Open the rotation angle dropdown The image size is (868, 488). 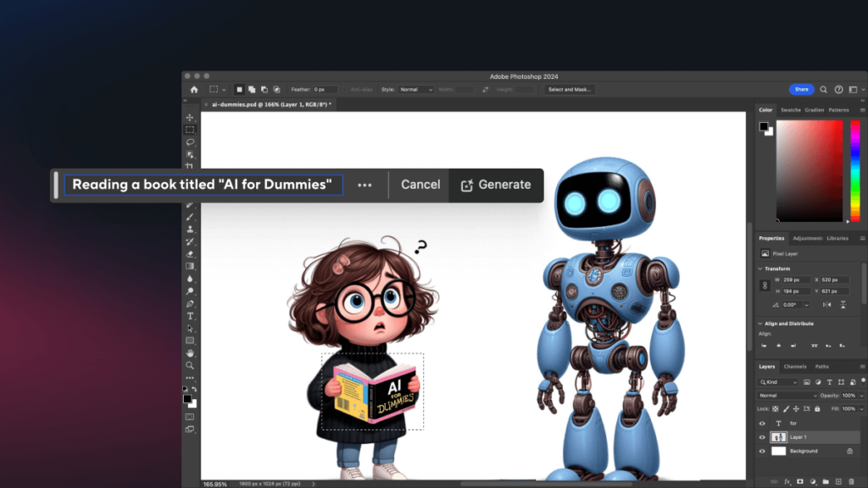(x=806, y=305)
